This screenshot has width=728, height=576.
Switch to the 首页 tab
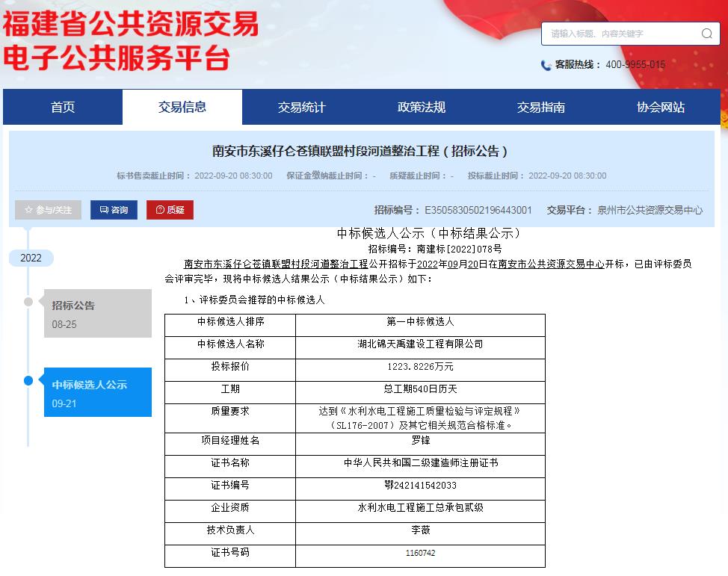pos(62,107)
